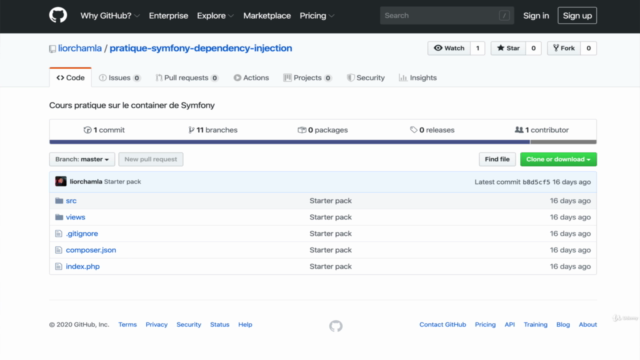Click the index.php file icon
640x360 pixels.
[58, 266]
